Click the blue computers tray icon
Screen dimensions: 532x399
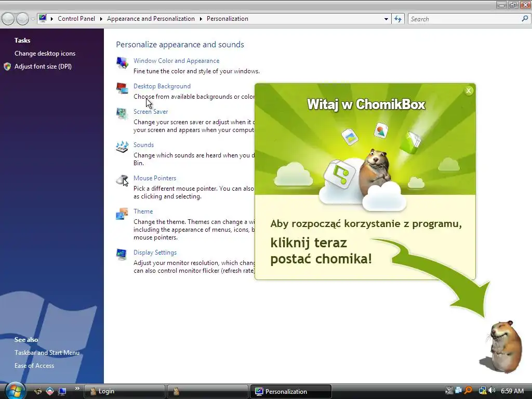[x=458, y=391]
